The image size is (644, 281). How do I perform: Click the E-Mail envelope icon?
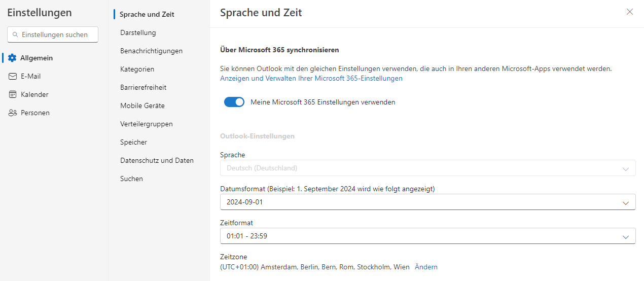pos(13,76)
